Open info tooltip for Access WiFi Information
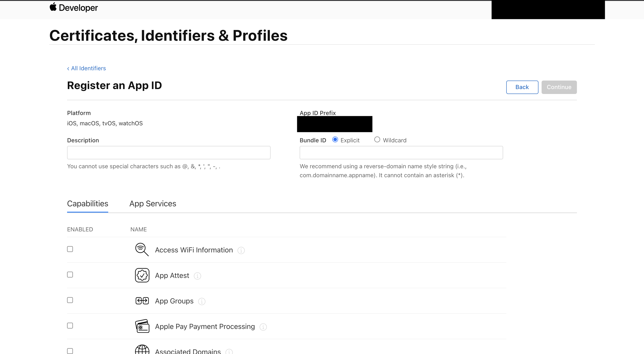Screen dimensions: 644x354 (x=241, y=250)
